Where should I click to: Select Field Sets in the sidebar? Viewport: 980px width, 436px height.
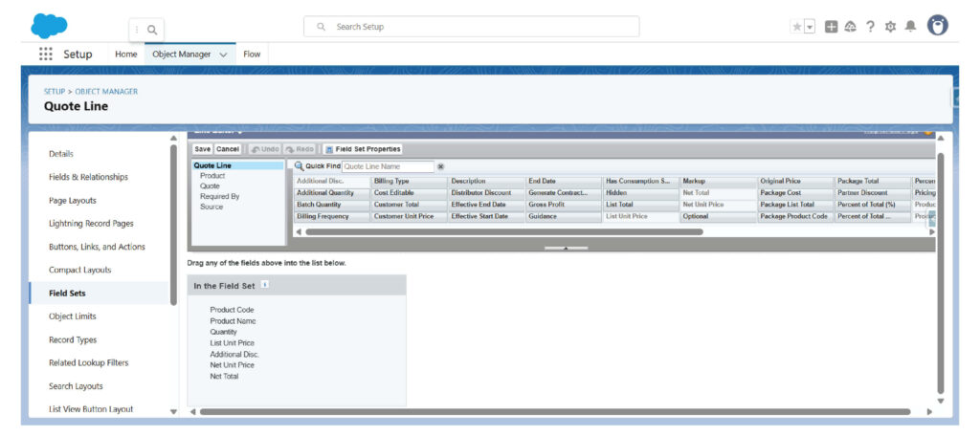click(x=68, y=293)
